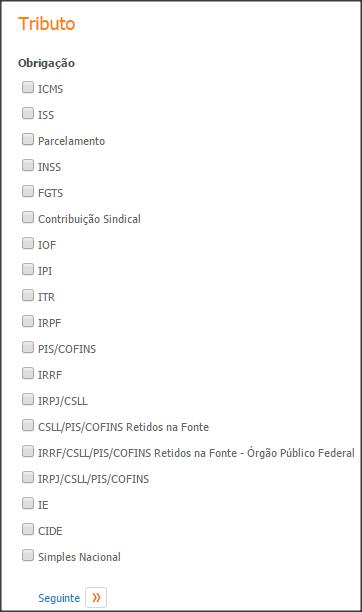Toggle the IOF checkbox
This screenshot has width=362, height=612.
[x=28, y=243]
